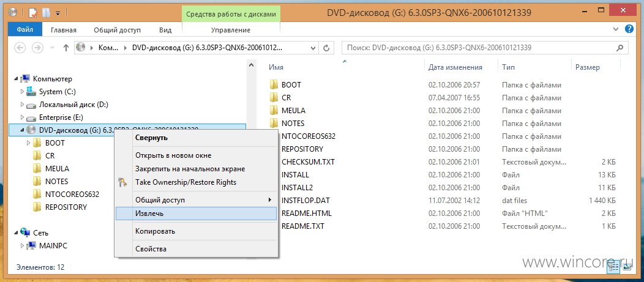This screenshot has height=282, width=644.
Task: Click the navigation pane scrollbar up arrow
Action: (251, 64)
